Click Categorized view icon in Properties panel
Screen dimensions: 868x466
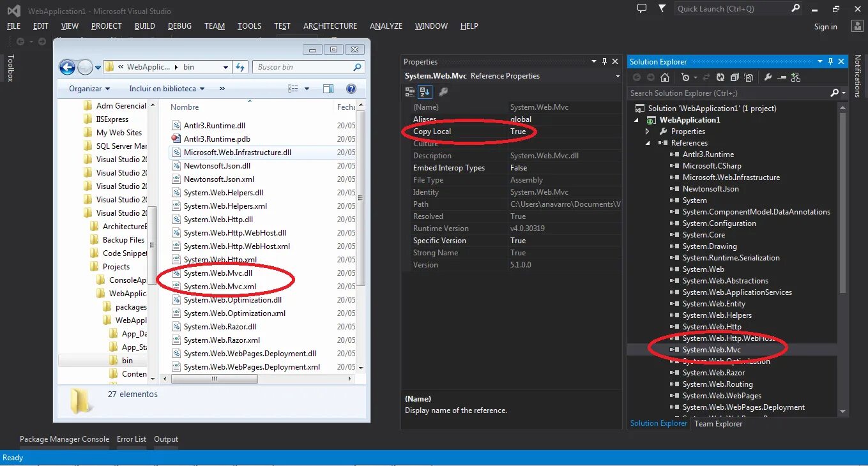(x=410, y=92)
